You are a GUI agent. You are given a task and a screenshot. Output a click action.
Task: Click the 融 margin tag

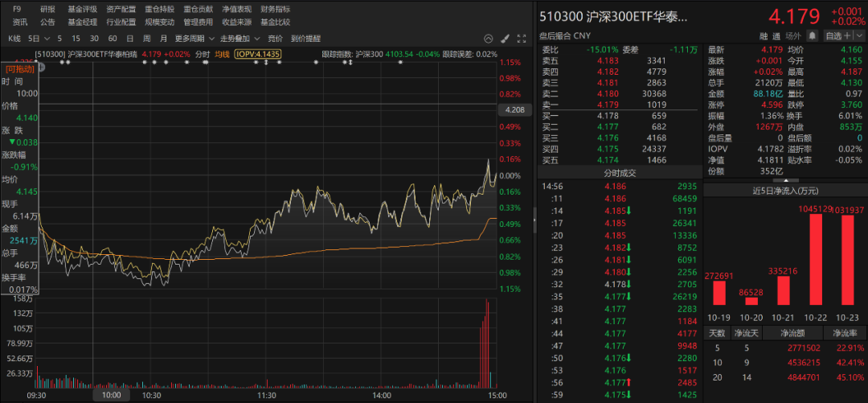tap(763, 36)
